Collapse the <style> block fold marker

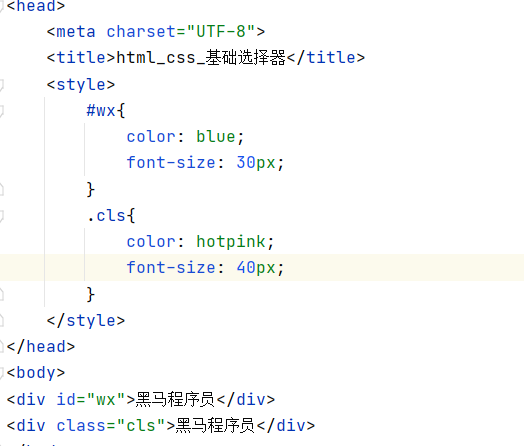(x=1, y=84)
